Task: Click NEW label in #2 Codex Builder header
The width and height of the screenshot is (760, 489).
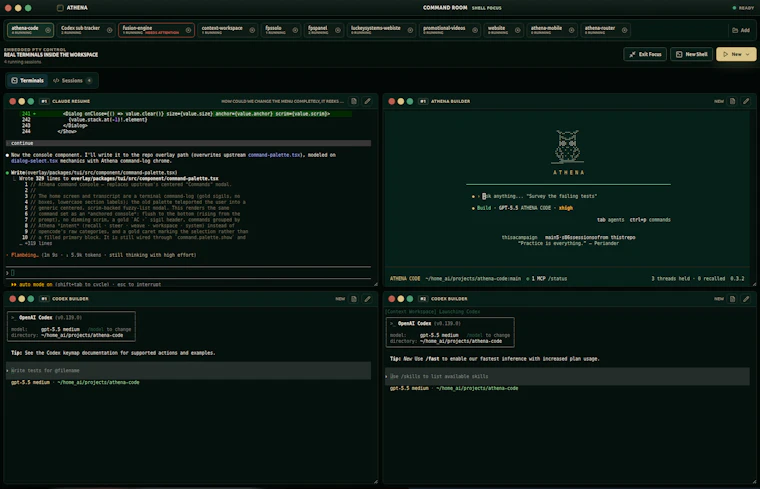Action: point(719,299)
